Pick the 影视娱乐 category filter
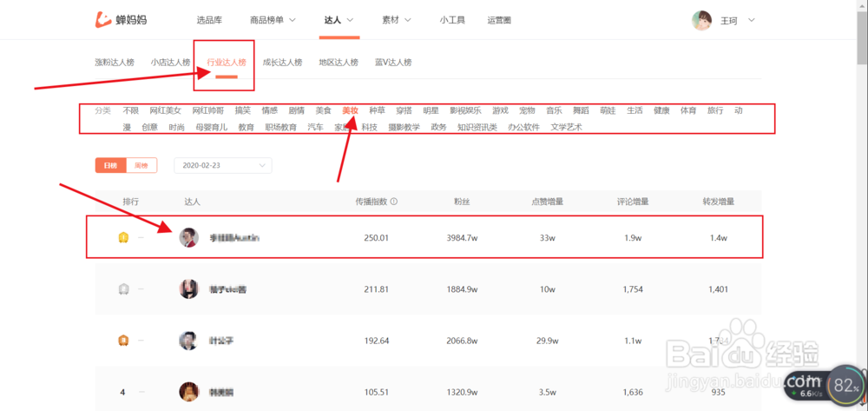The width and height of the screenshot is (868, 411). point(465,110)
